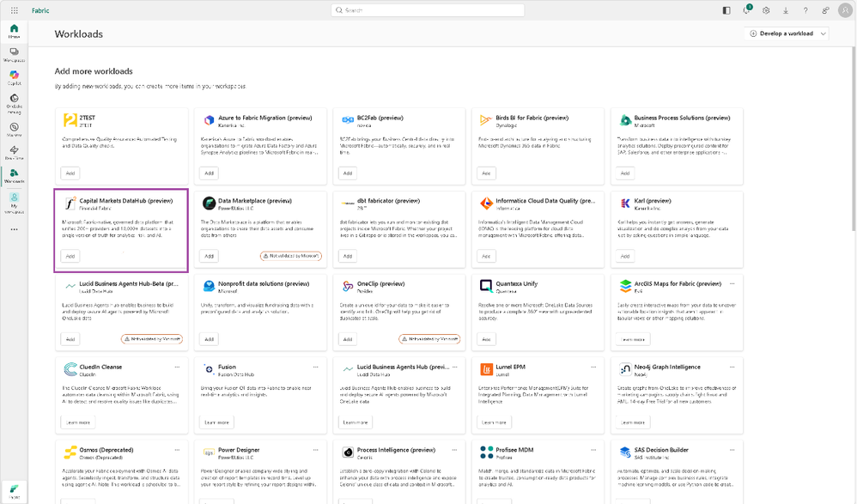Open more options on CluedIn Cleanse card
The width and height of the screenshot is (857, 504).
[177, 367]
